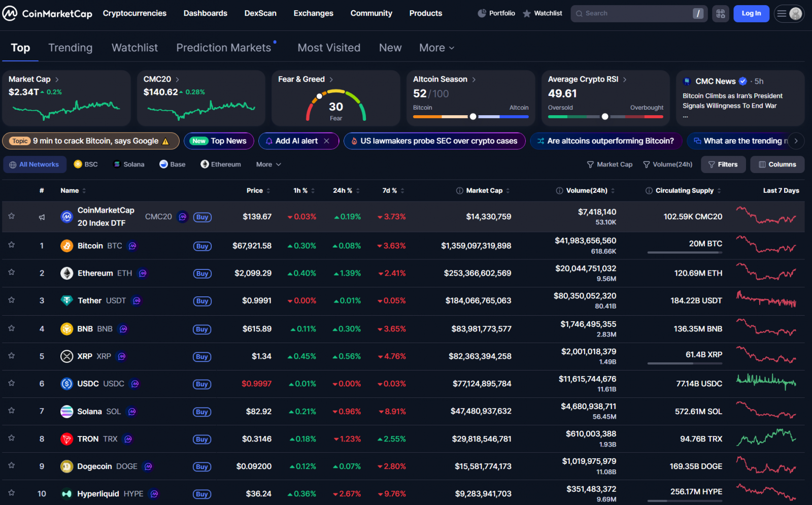Click the Bitcoin coin logo icon
The image size is (812, 505).
(66, 246)
